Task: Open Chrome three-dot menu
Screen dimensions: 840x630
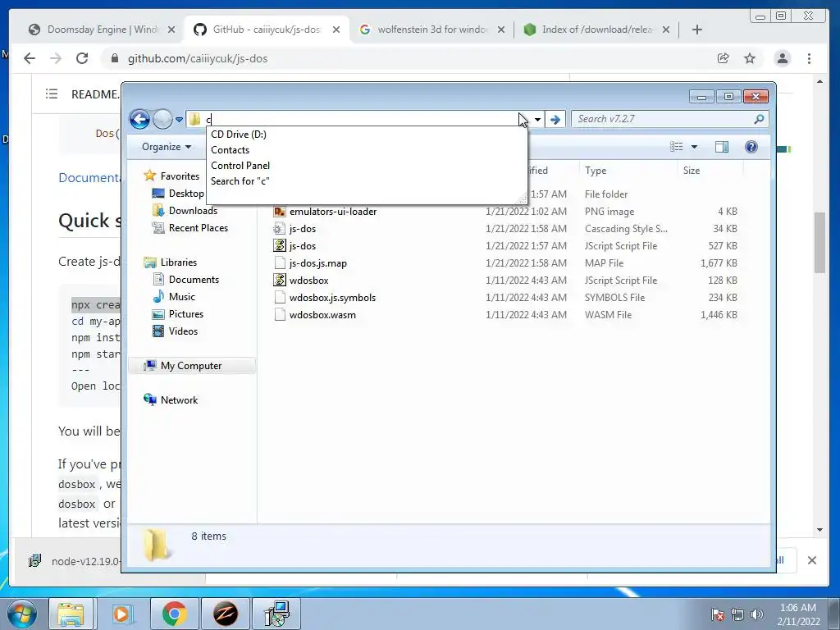Action: [809, 58]
